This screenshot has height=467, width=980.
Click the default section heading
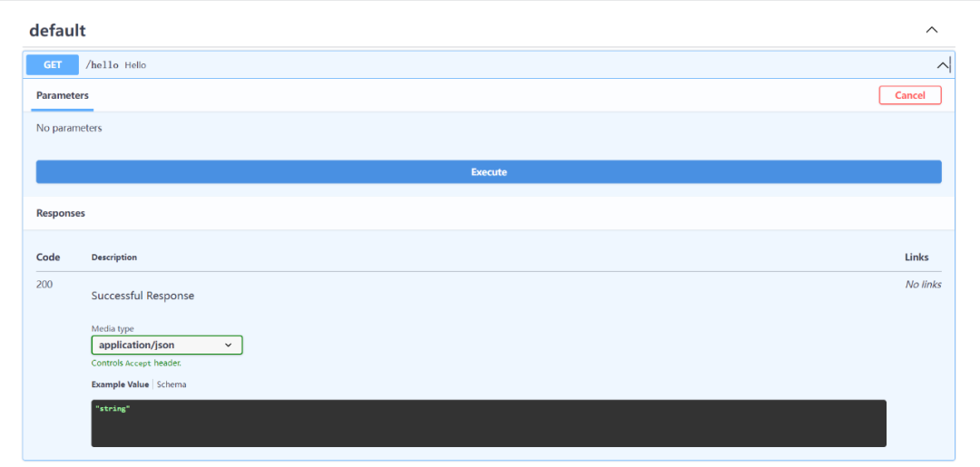click(57, 30)
